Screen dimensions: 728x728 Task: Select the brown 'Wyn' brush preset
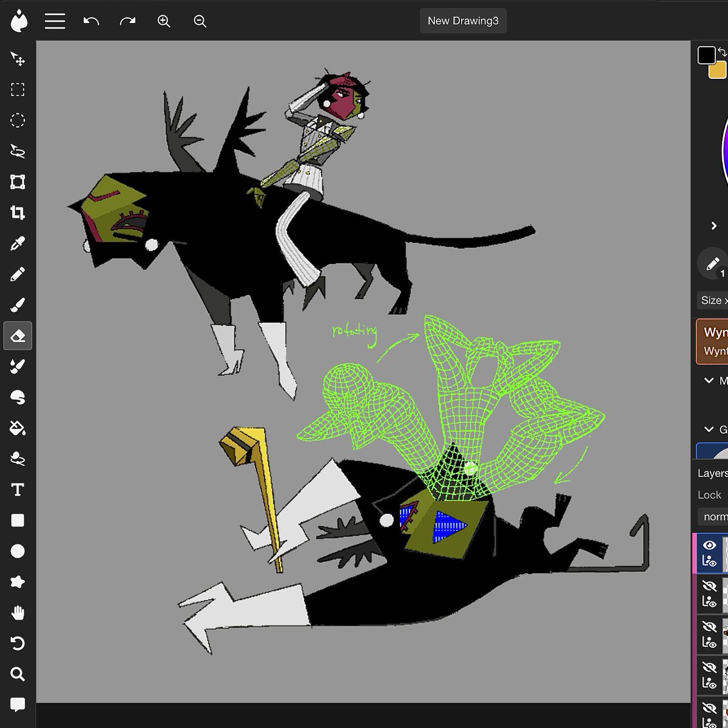tap(712, 342)
